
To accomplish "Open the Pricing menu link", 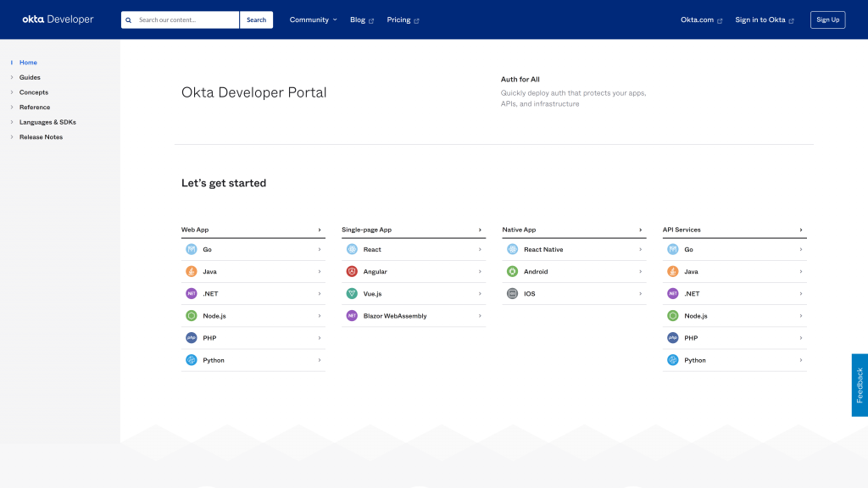I will tap(403, 19).
